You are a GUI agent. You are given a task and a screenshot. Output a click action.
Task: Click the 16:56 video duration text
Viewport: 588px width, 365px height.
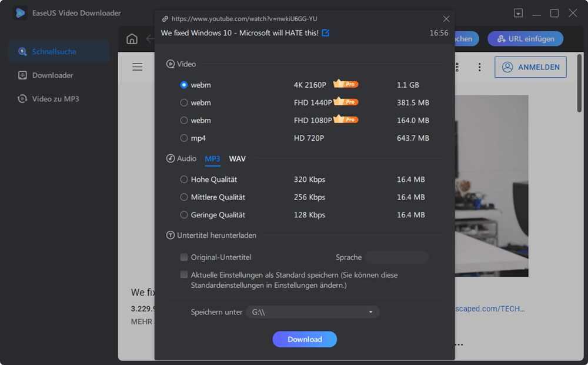pyautogui.click(x=439, y=33)
